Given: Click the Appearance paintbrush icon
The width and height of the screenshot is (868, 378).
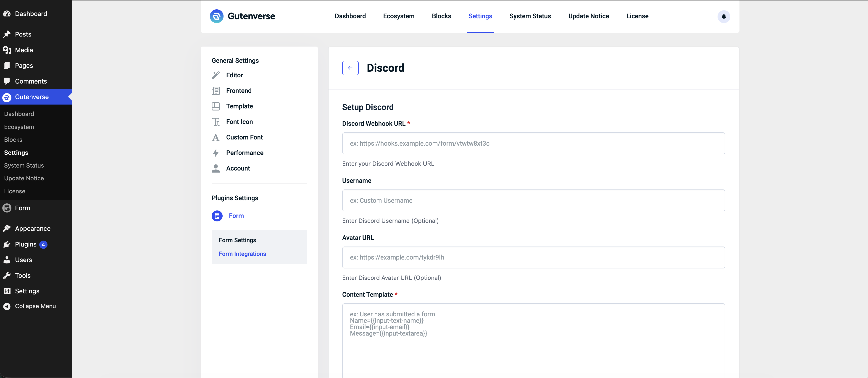Looking at the screenshot, I should coord(7,228).
